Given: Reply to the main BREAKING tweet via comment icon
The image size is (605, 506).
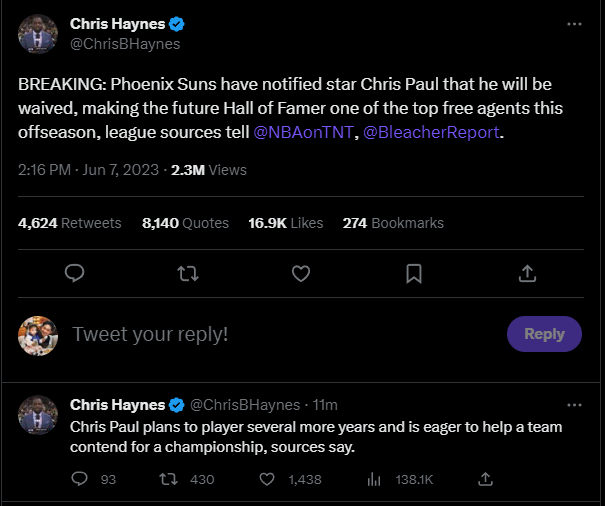Looking at the screenshot, I should point(73,273).
